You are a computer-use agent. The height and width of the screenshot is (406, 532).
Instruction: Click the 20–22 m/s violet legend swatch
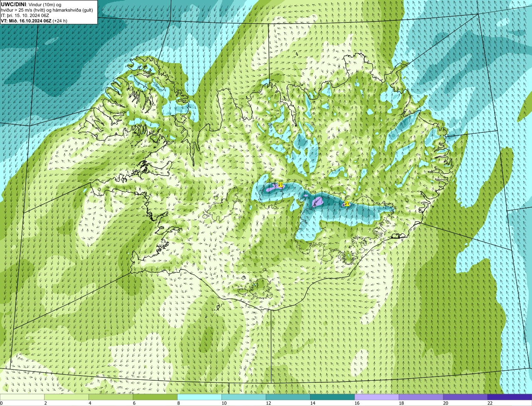coord(465,397)
